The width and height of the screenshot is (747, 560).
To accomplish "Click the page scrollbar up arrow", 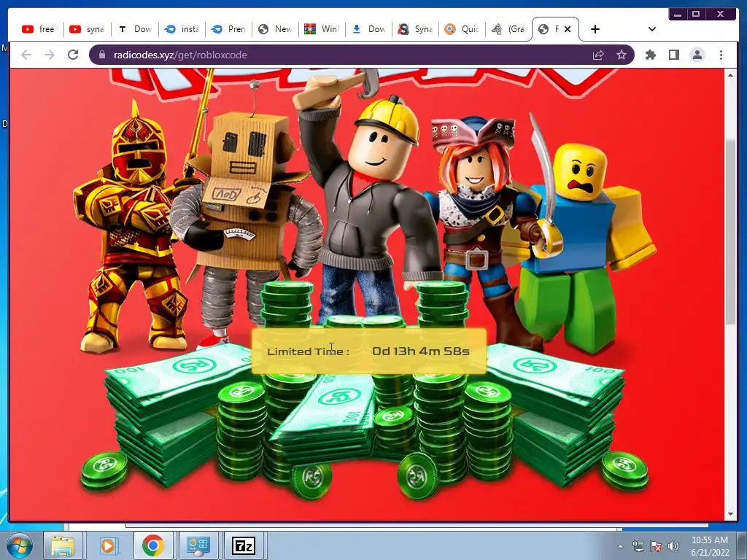I will point(730,75).
